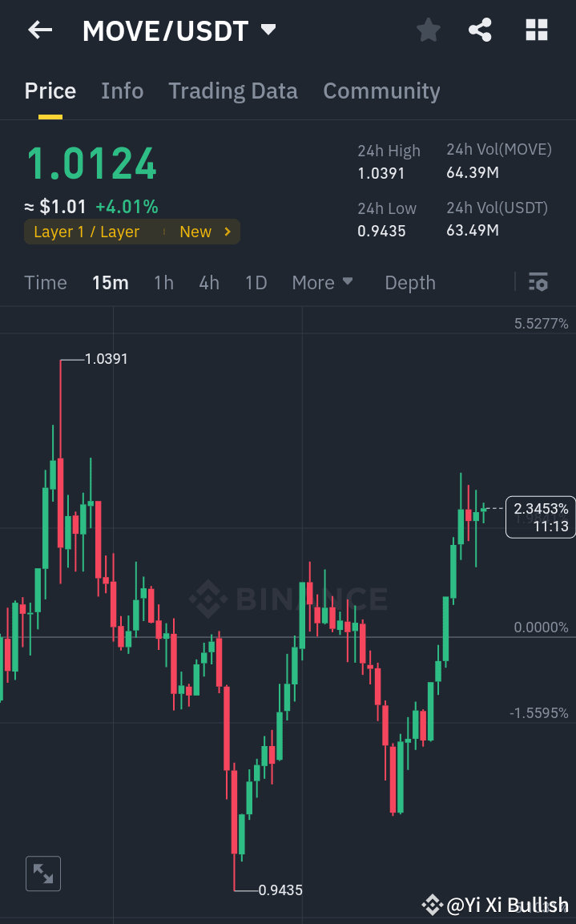Enable the 4h candlestick interval
This screenshot has width=576, height=924.
[x=208, y=282]
